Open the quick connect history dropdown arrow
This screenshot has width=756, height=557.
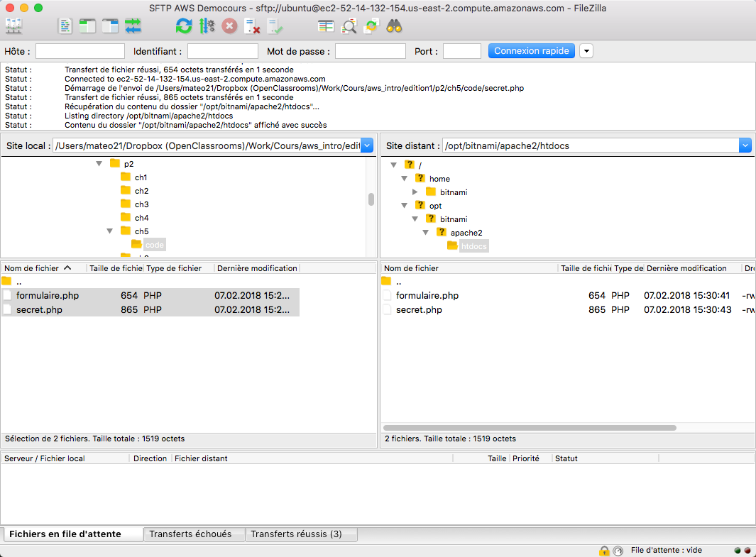[x=586, y=51]
